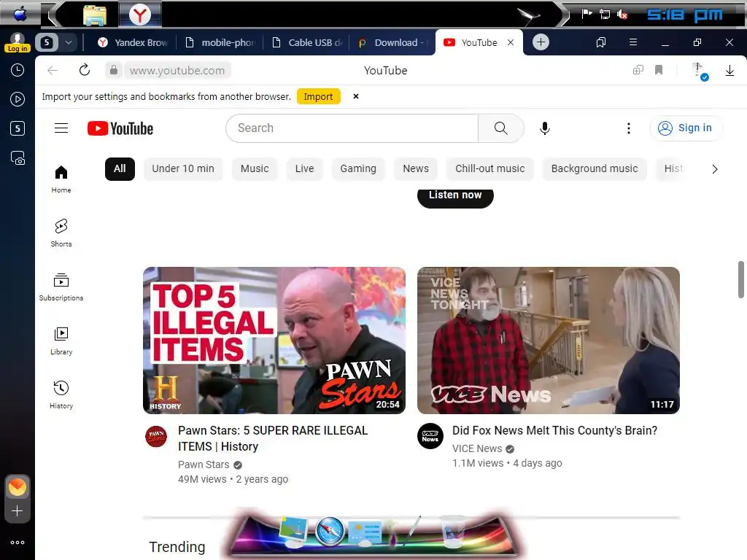The width and height of the screenshot is (747, 560).
Task: Switch to the Download tab
Action: click(392, 42)
